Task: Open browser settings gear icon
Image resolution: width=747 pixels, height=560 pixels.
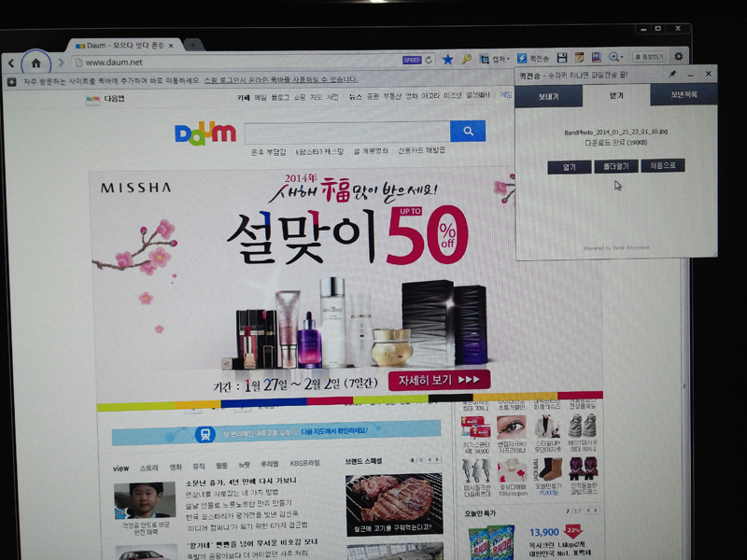Action: tap(679, 56)
